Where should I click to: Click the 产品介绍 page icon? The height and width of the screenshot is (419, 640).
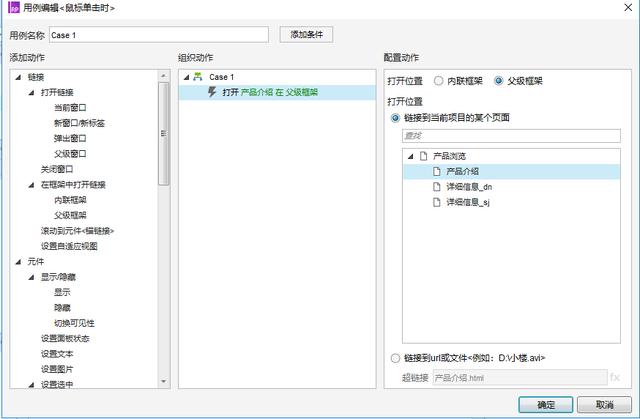[437, 171]
